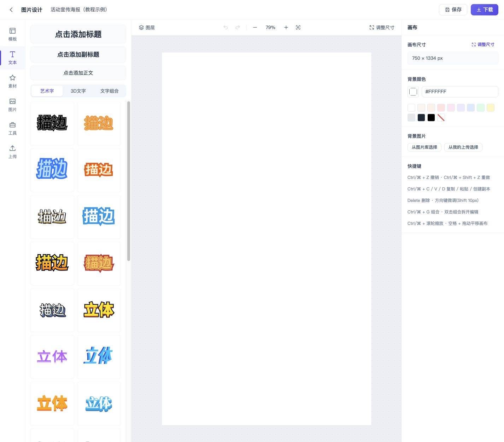Click the fit-to-screen icon beside zoom
This screenshot has height=442, width=504.
pyautogui.click(x=298, y=28)
